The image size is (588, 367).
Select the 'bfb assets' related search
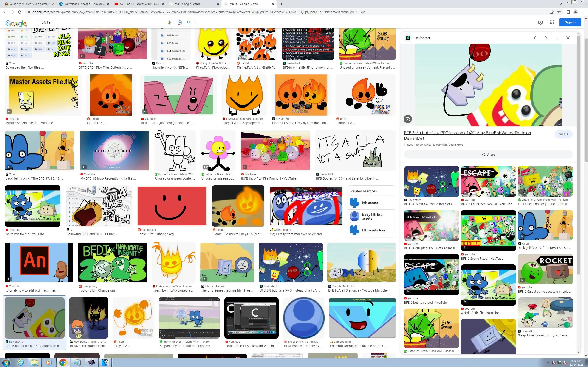click(x=371, y=203)
